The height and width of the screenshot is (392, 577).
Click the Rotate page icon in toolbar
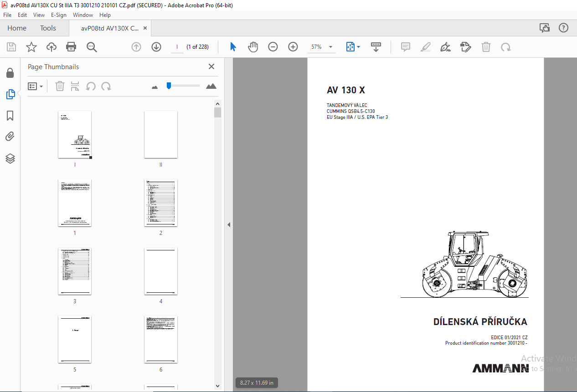506,47
